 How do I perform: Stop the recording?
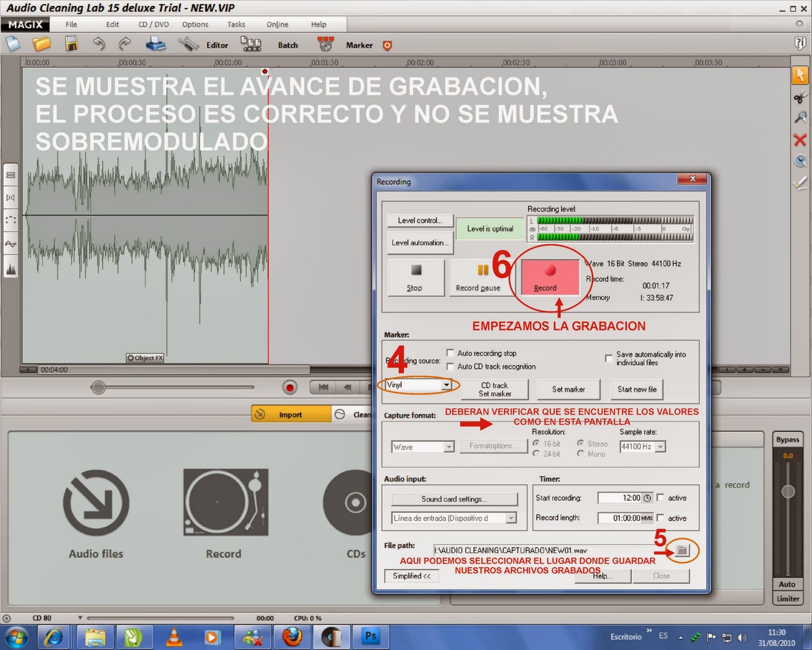(x=416, y=277)
